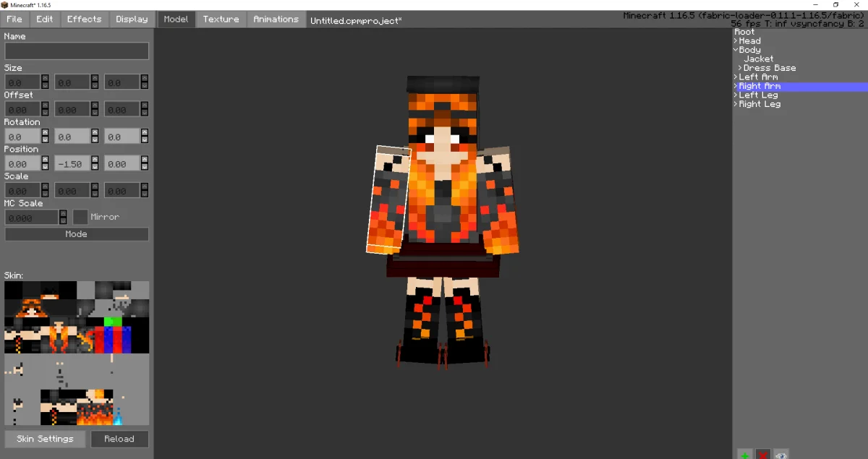
Task: Click the first Position value field
Action: pos(22,163)
